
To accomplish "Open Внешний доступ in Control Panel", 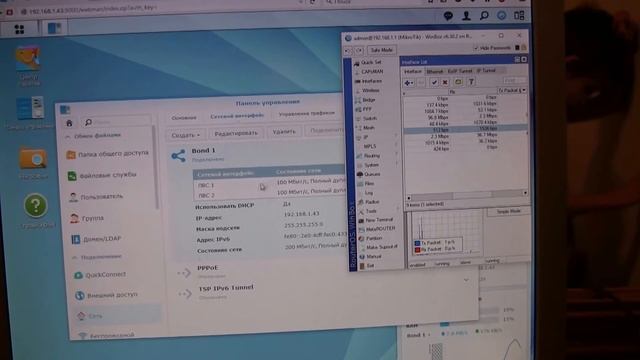I will [x=107, y=295].
